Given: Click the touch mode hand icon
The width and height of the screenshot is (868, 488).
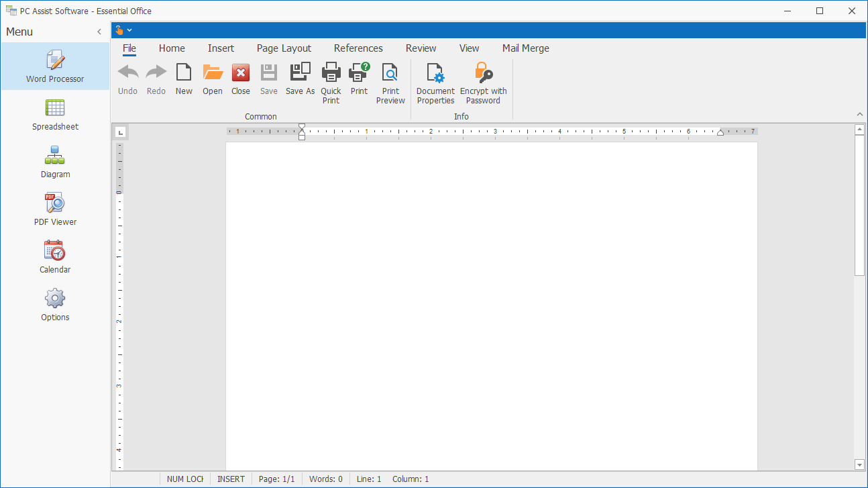Looking at the screenshot, I should [x=119, y=30].
